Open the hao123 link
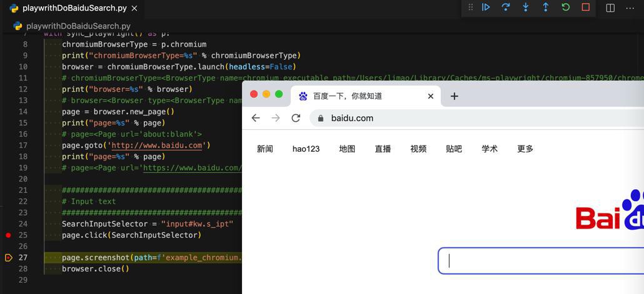The height and width of the screenshot is (294, 644). point(306,149)
